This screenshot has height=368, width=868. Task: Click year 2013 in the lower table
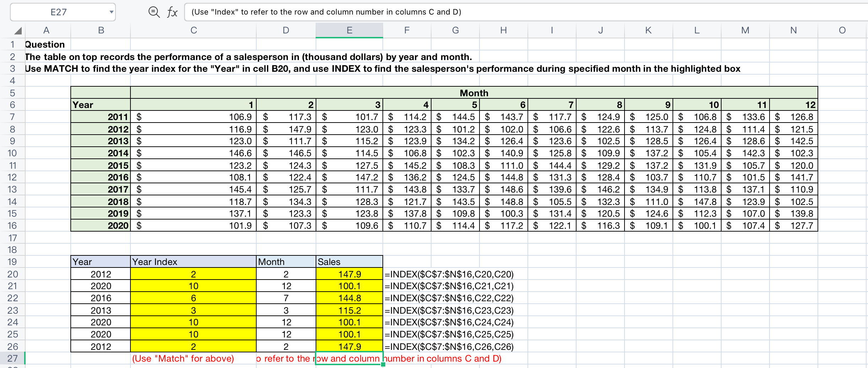coord(101,310)
